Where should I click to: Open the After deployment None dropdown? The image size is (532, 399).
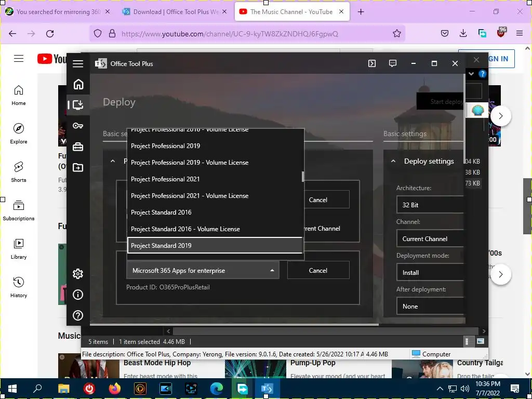click(430, 307)
